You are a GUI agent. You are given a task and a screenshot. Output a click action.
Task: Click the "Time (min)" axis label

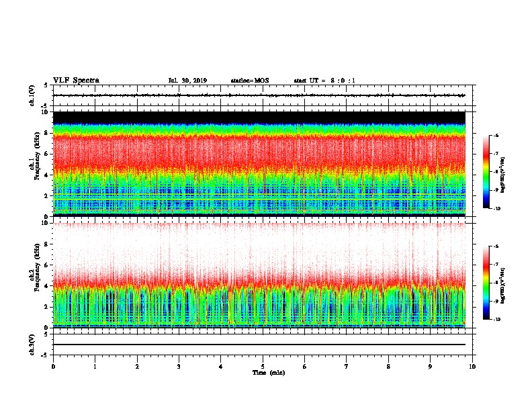269,373
